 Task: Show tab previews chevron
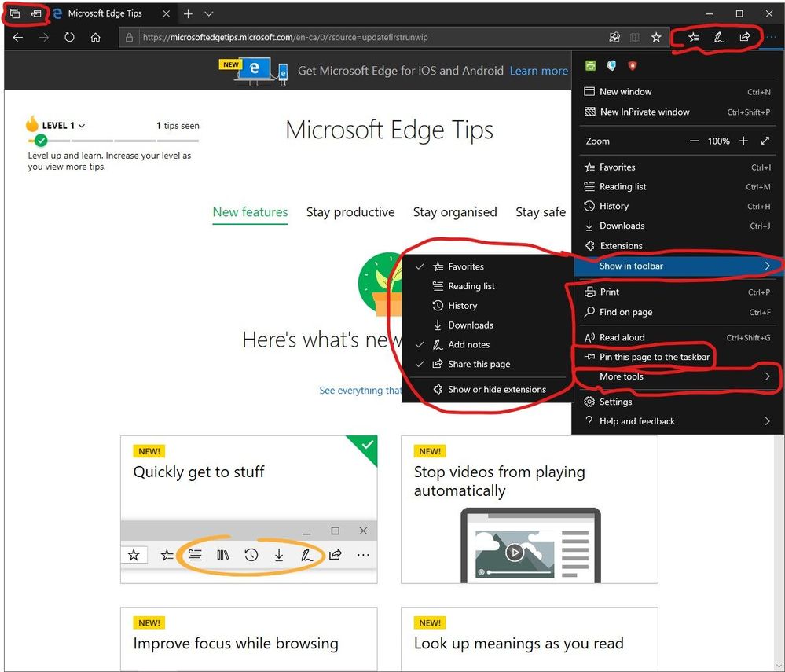point(209,14)
